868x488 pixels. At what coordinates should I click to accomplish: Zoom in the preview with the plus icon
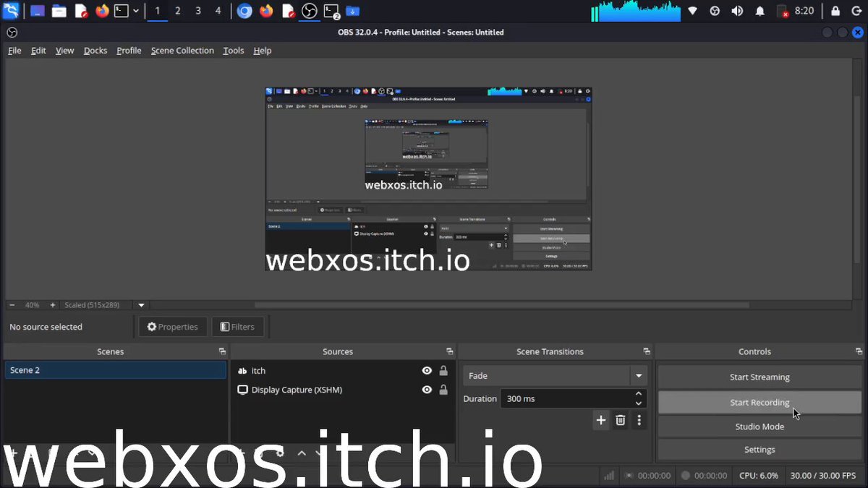[53, 305]
